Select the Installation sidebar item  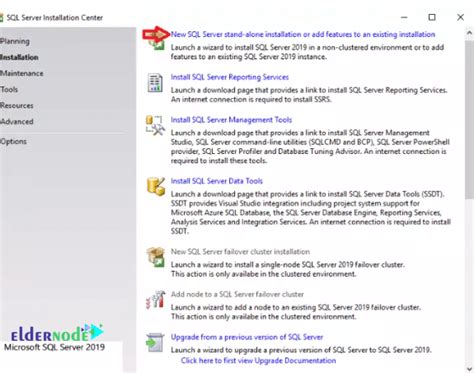point(19,57)
